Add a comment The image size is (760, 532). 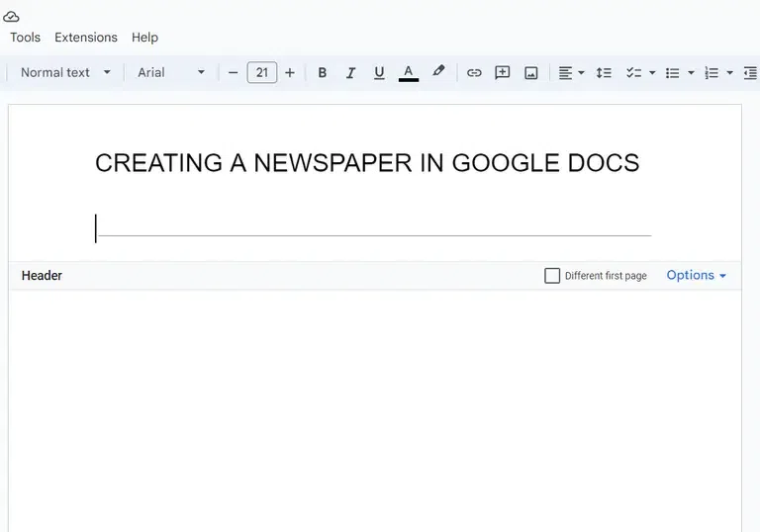click(x=503, y=72)
